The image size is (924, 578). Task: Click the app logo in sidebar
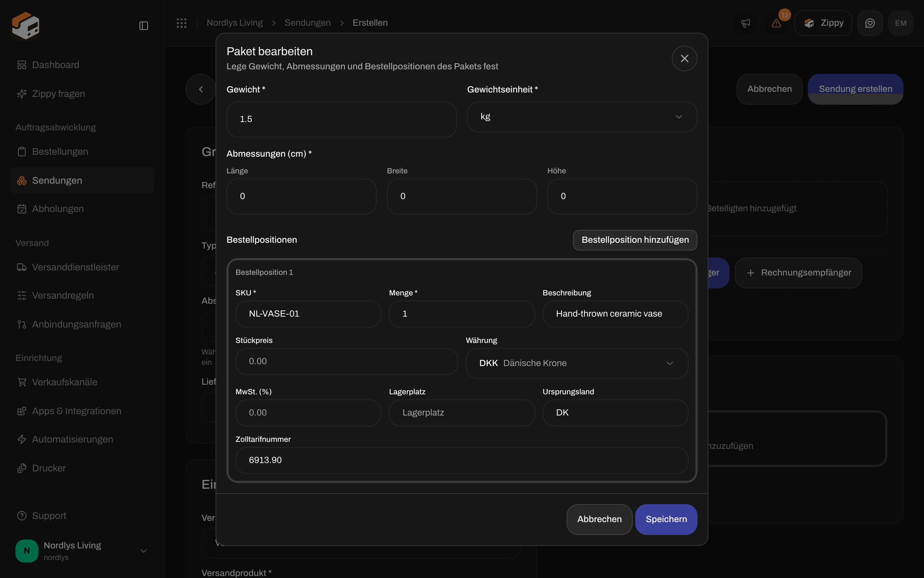click(x=26, y=26)
